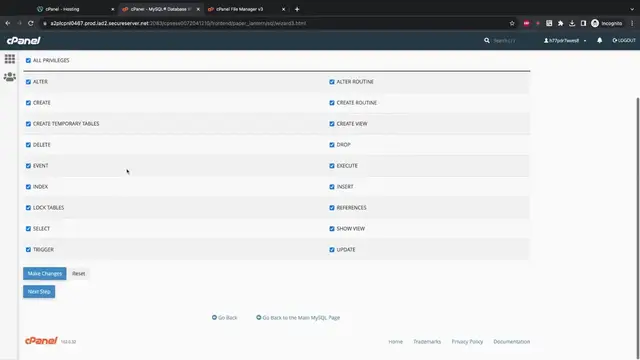Close the cPanel - Hosting tab

click(x=113, y=9)
